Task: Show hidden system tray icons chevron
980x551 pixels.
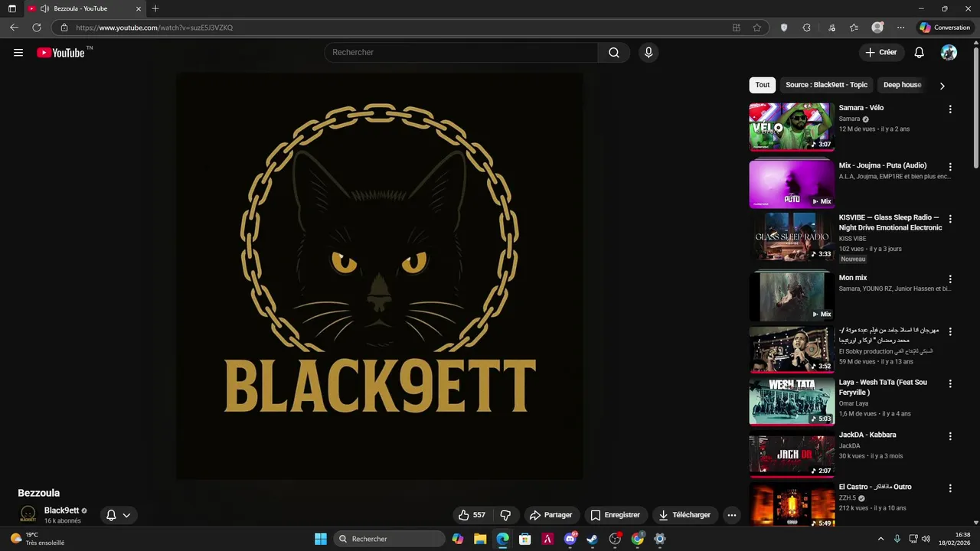Action: point(880,539)
